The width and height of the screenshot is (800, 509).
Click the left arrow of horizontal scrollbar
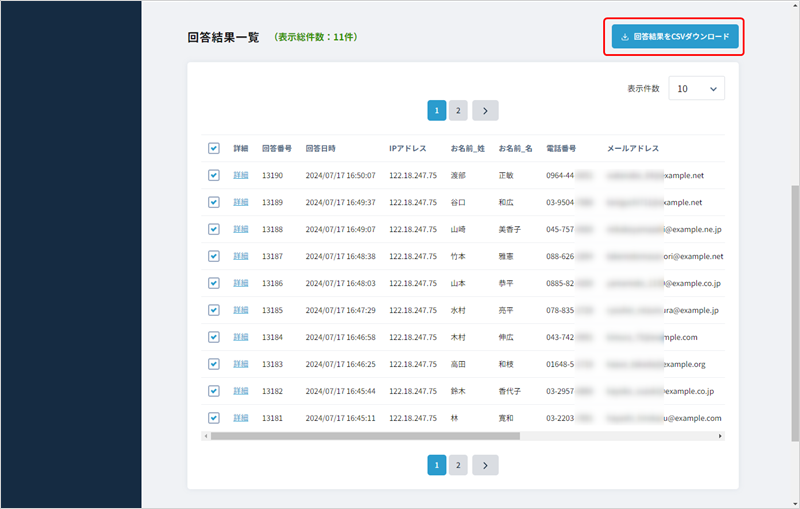point(206,436)
